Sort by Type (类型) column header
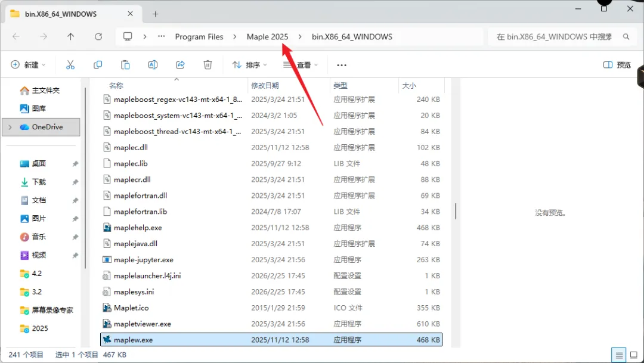The width and height of the screenshot is (644, 363). [364, 85]
